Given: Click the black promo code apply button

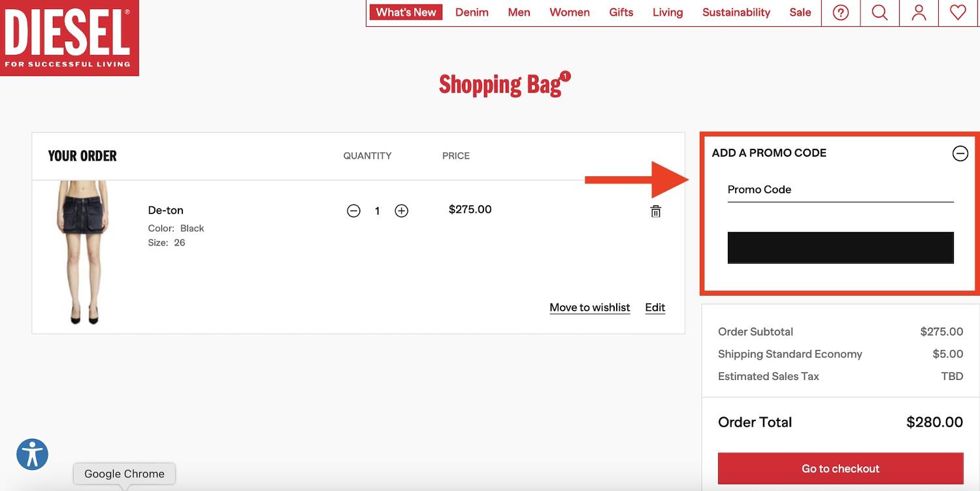Looking at the screenshot, I should [x=841, y=247].
